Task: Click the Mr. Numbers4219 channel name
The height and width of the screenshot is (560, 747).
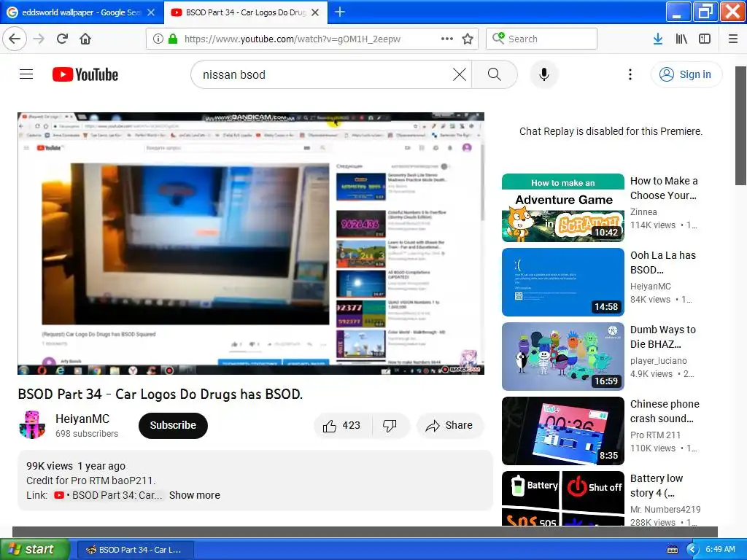Action: (x=665, y=509)
